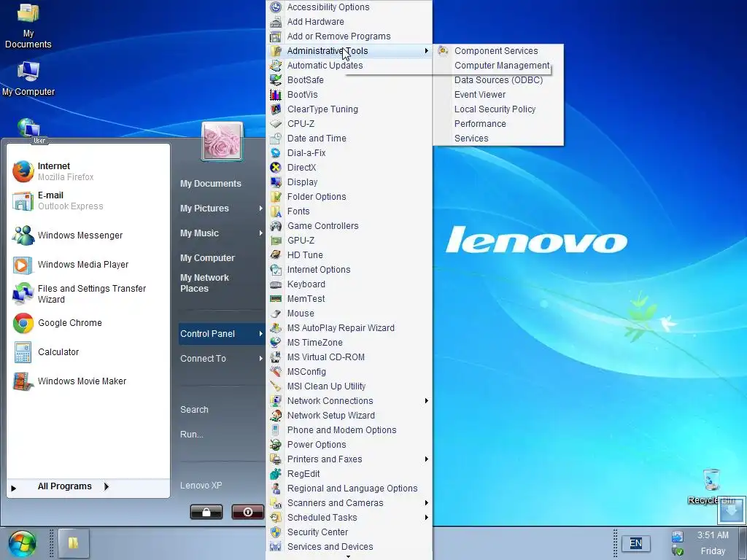This screenshot has width=747, height=560.
Task: Click the Windows Start orb
Action: coord(23,543)
